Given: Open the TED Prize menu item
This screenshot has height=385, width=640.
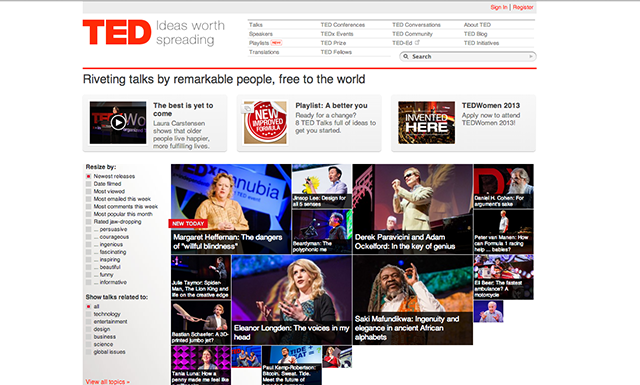Looking at the screenshot, I should (333, 43).
